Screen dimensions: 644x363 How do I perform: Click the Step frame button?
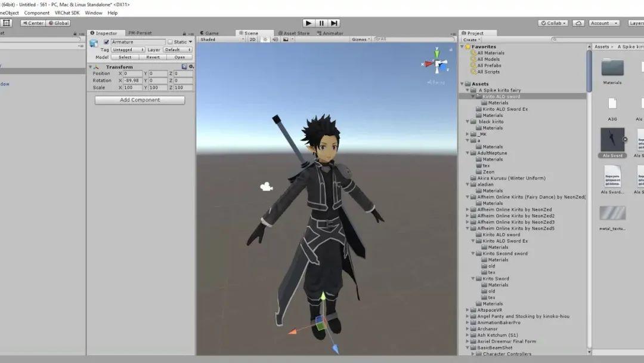click(335, 23)
